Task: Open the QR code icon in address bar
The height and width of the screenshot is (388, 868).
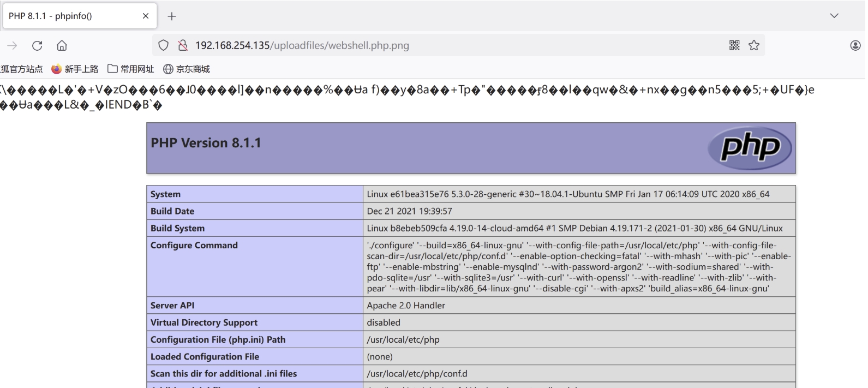Action: click(x=734, y=45)
